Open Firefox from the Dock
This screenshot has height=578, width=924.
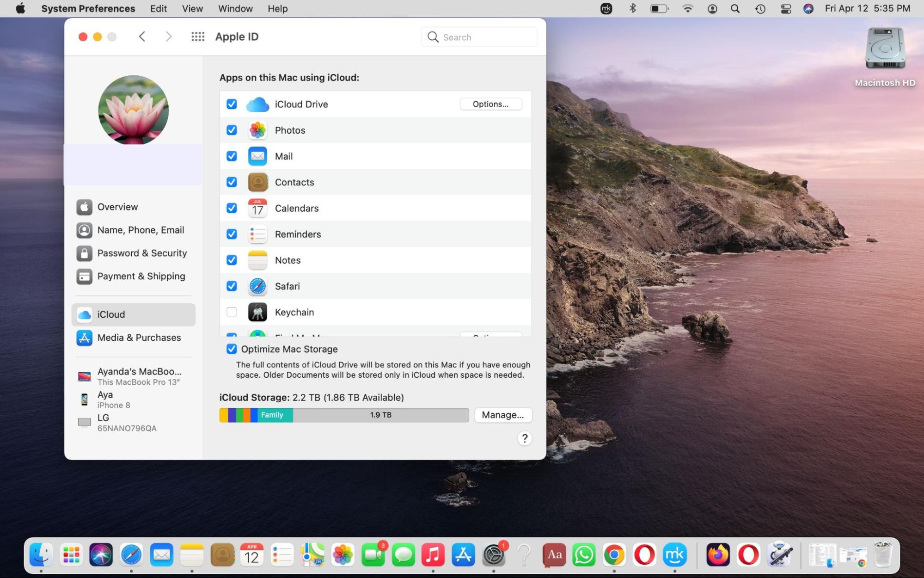718,554
